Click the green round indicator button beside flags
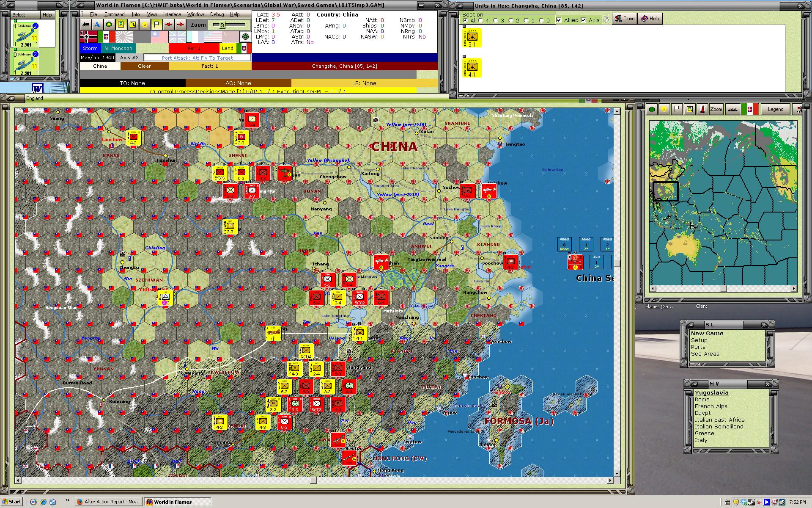The width and height of the screenshot is (812, 508). [x=245, y=37]
